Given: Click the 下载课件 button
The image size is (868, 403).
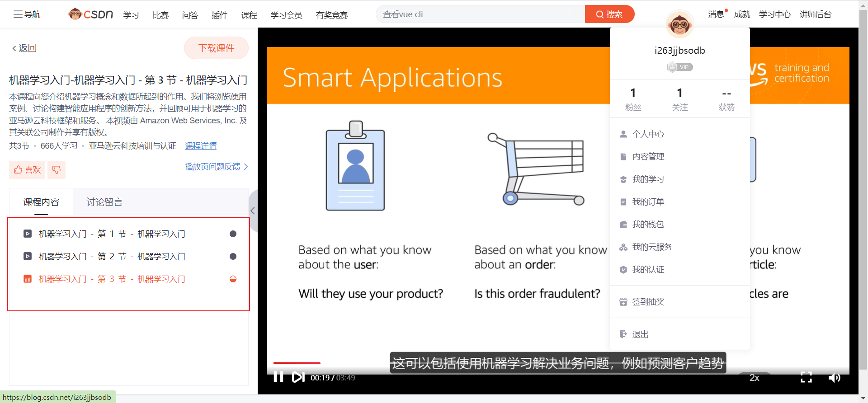Looking at the screenshot, I should (216, 48).
